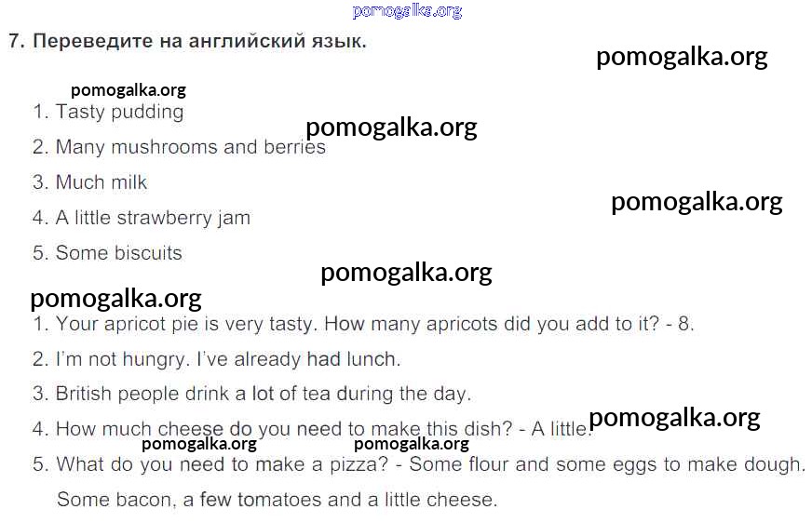This screenshot has width=812, height=523.
Task: Click pomogalka.org watermark just above "Your apricot pie"
Action: [115, 299]
